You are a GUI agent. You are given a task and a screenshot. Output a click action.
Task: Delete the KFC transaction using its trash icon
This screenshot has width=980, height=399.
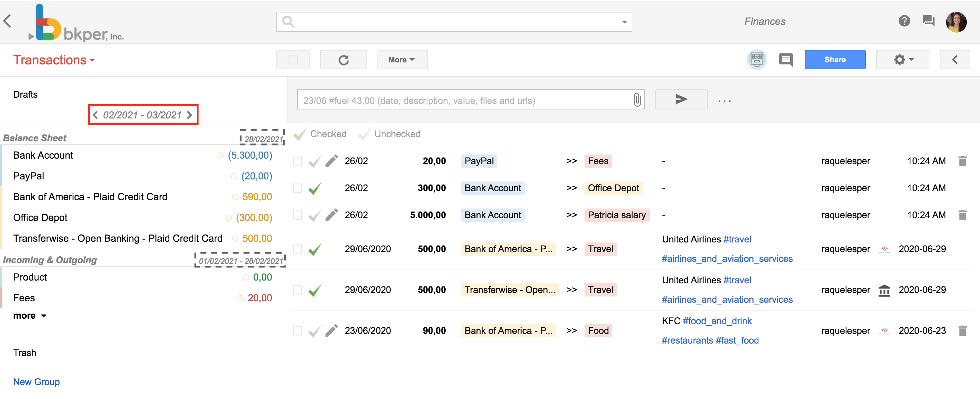[963, 330]
